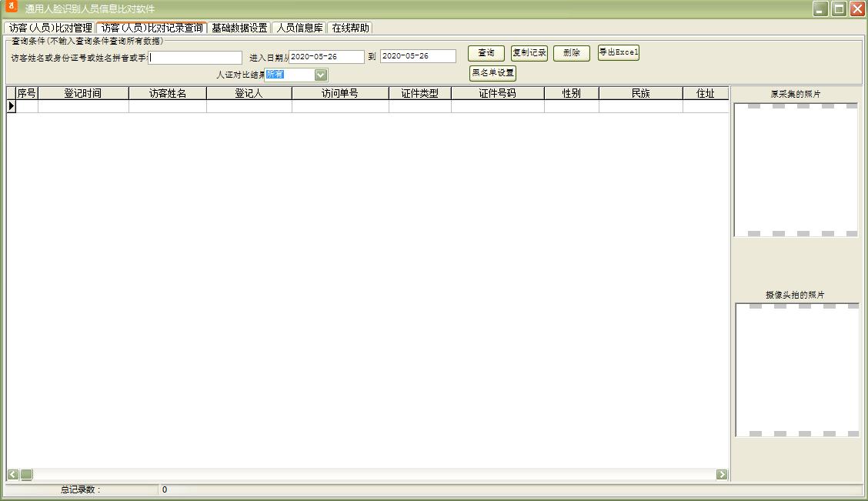868x501 pixels.
Task: Click the visitor name search input field
Action: click(195, 57)
